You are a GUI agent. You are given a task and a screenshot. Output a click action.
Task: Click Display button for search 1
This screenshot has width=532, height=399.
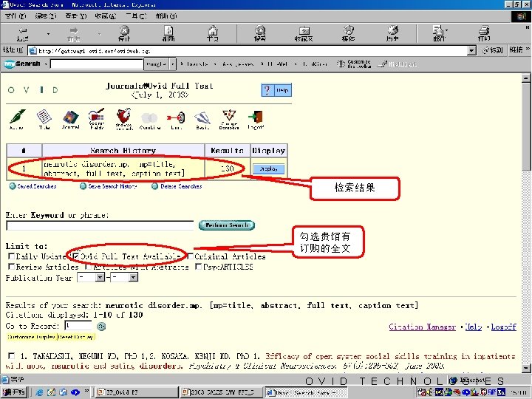[268, 168]
